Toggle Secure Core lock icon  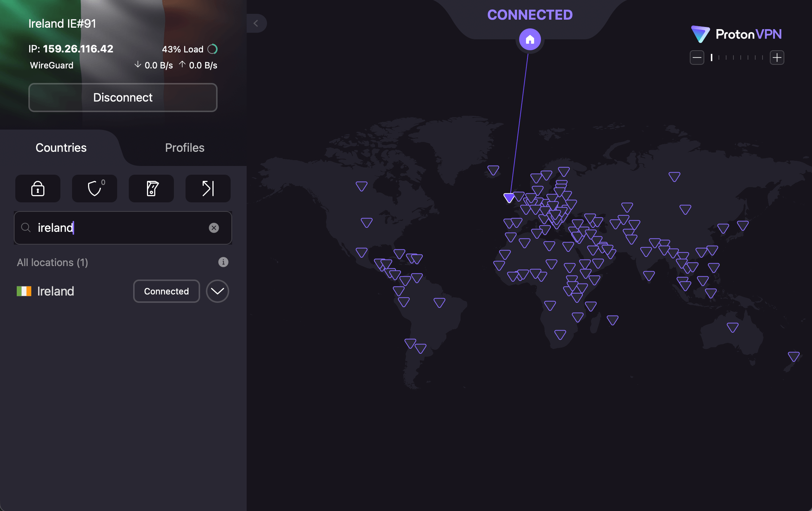click(x=38, y=189)
